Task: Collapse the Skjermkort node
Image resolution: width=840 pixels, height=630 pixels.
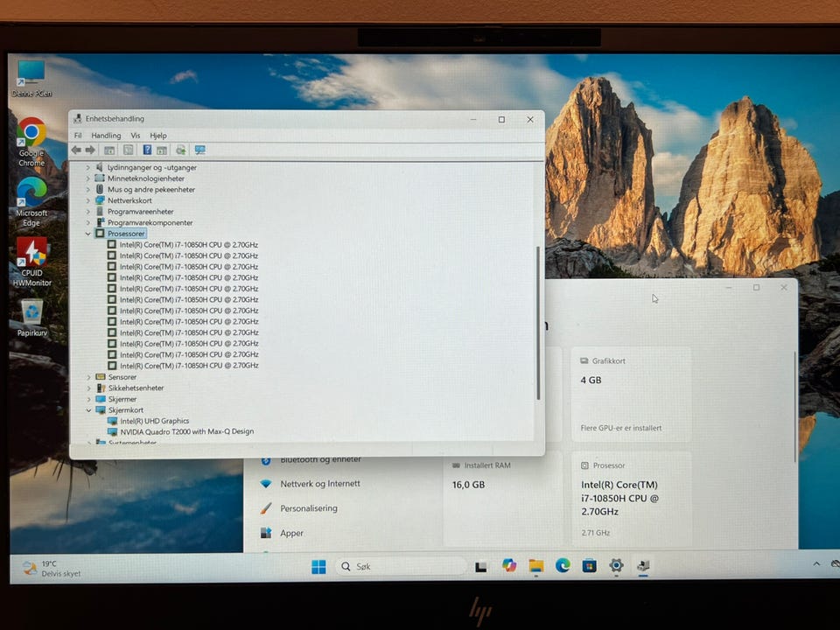Action: (89, 410)
